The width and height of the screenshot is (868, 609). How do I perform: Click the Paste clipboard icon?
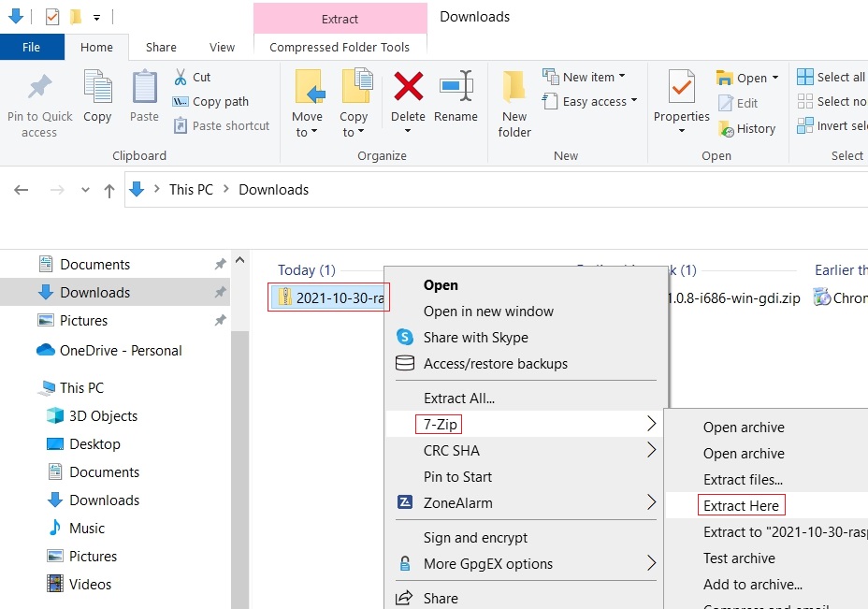[x=144, y=88]
